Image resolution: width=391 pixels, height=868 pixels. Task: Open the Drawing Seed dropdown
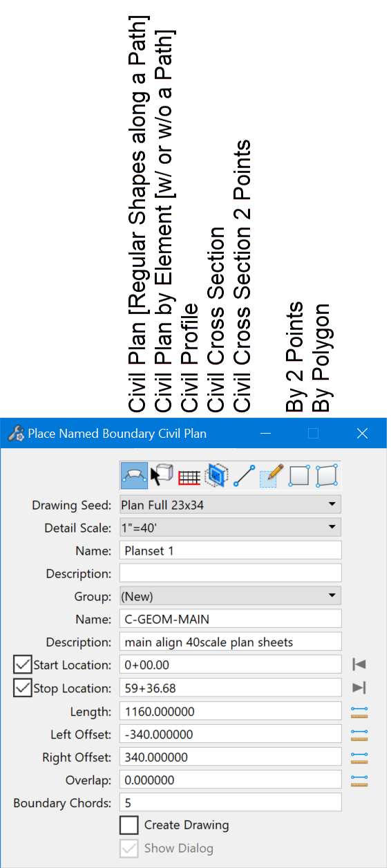(231, 505)
